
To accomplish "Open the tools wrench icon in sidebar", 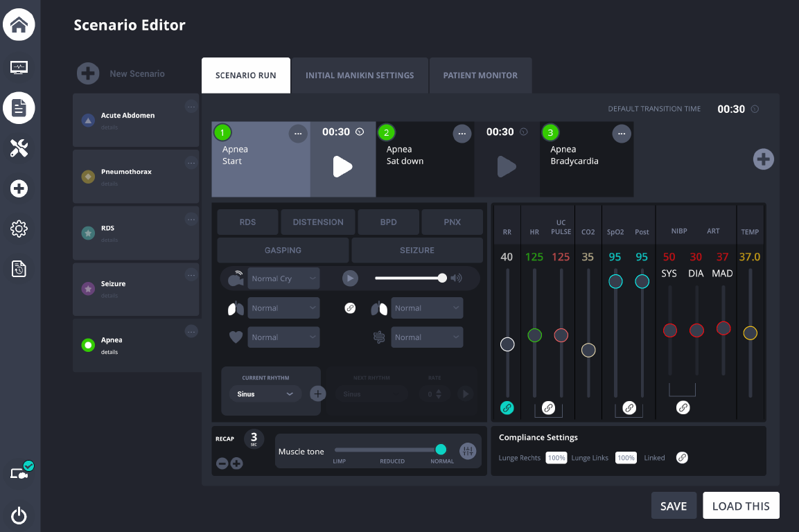I will click(19, 148).
